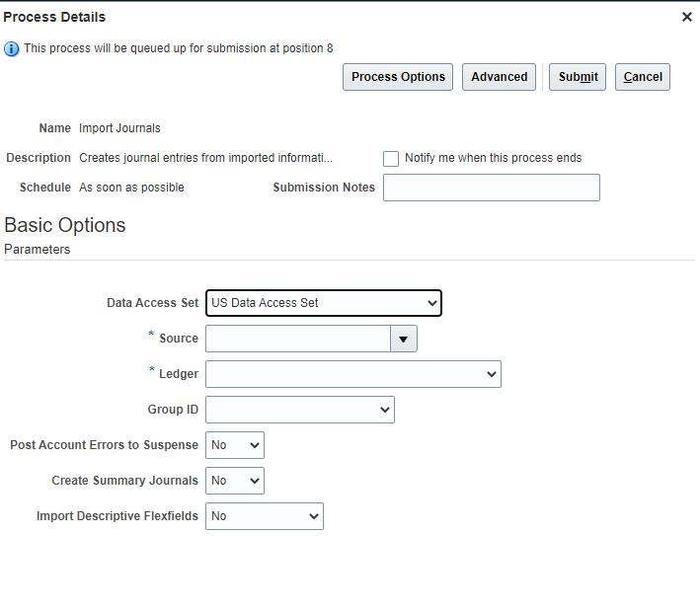Open the Advanced options
700x609 pixels.
[x=499, y=77]
